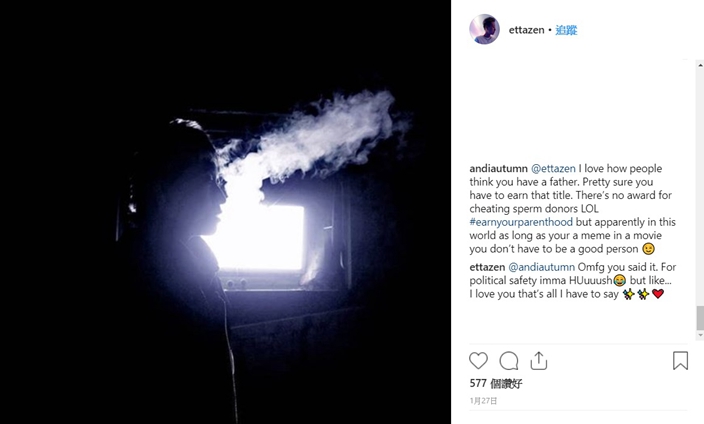Click the bright window in the photo
This screenshot has width=704, height=424.
[260, 237]
